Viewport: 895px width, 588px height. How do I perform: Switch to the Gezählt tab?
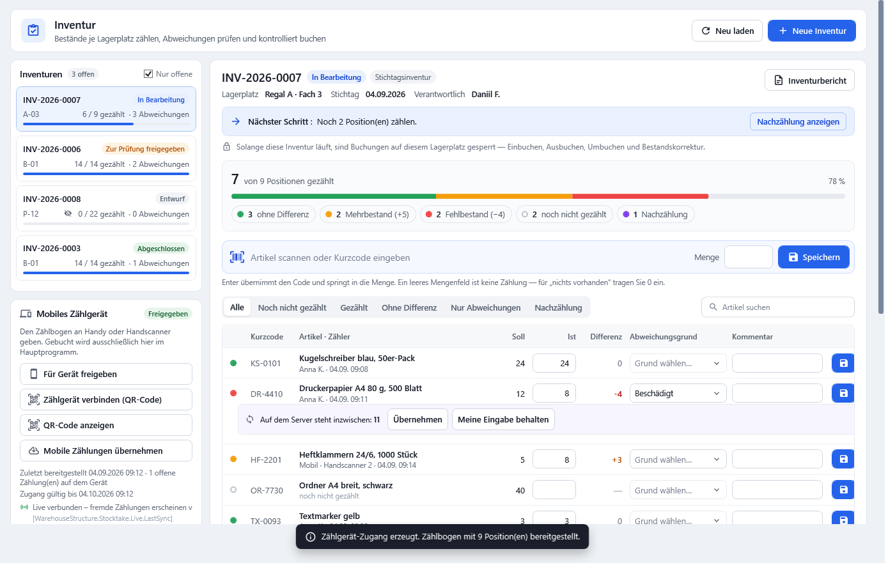click(354, 307)
